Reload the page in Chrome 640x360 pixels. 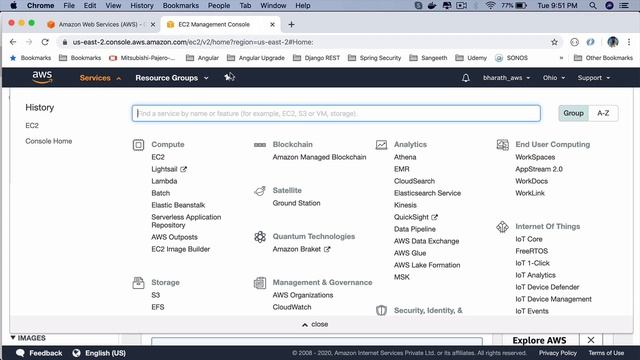point(45,42)
